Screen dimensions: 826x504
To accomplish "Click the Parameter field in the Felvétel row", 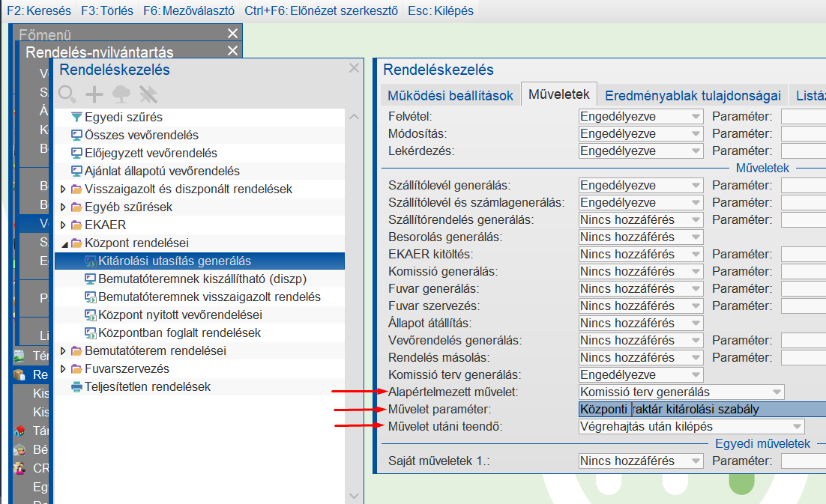I will point(804,116).
